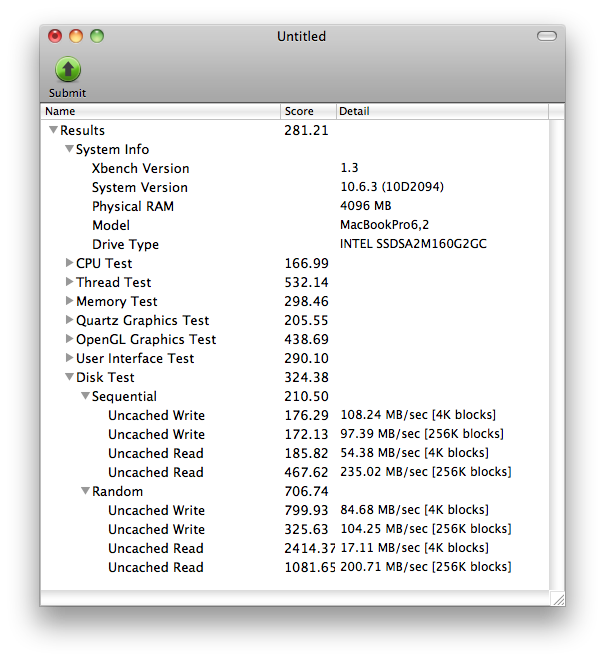The width and height of the screenshot is (605, 661).
Task: Click the Random score 706.74
Action: (x=306, y=491)
